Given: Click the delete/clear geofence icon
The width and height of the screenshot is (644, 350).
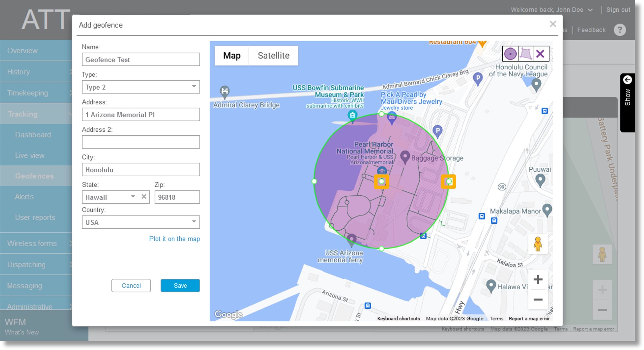Looking at the screenshot, I should (x=540, y=53).
